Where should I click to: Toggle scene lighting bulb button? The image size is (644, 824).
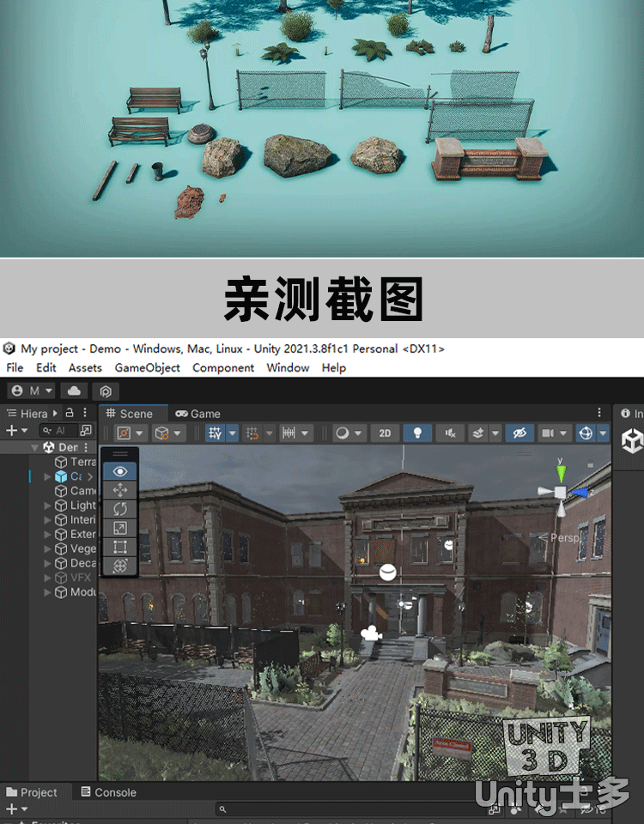pos(417,433)
